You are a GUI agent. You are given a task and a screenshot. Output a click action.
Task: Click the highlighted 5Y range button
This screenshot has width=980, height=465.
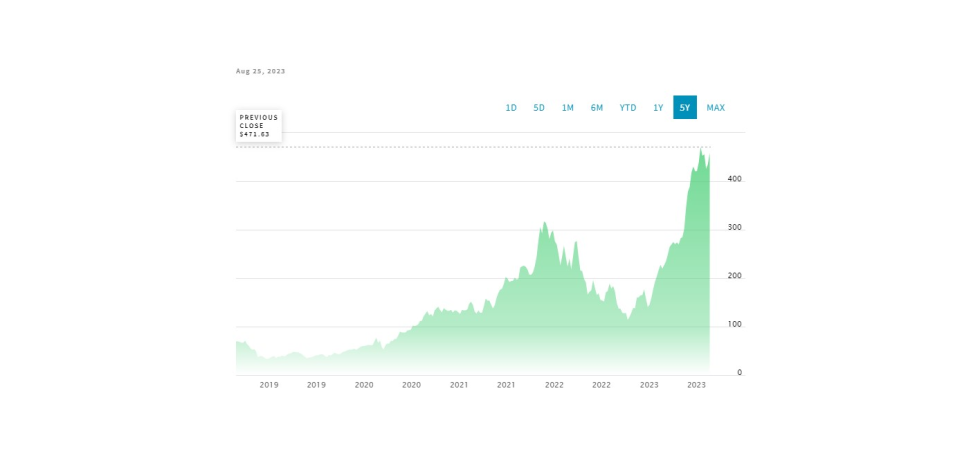[x=685, y=108]
